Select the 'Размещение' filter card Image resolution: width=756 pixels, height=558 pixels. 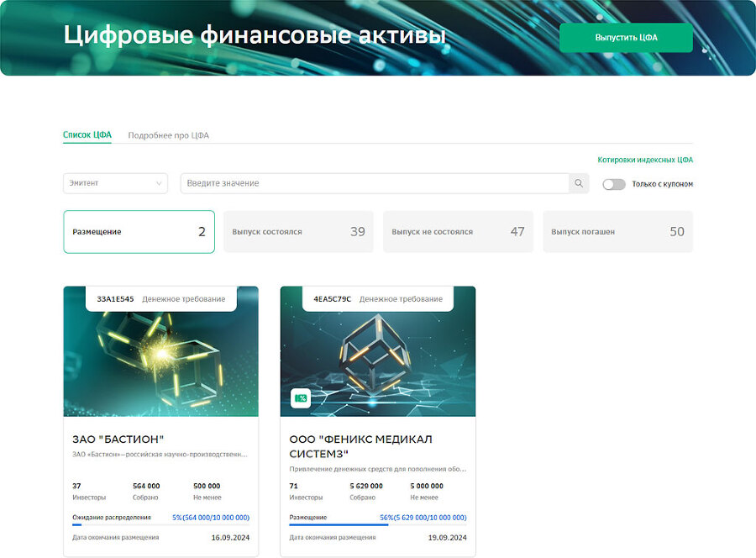(x=139, y=231)
